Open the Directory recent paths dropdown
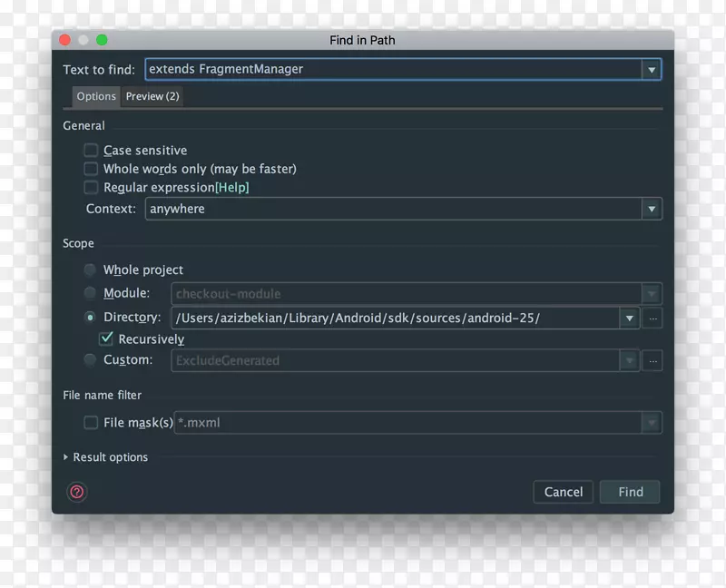The height and width of the screenshot is (588, 726). (x=630, y=318)
